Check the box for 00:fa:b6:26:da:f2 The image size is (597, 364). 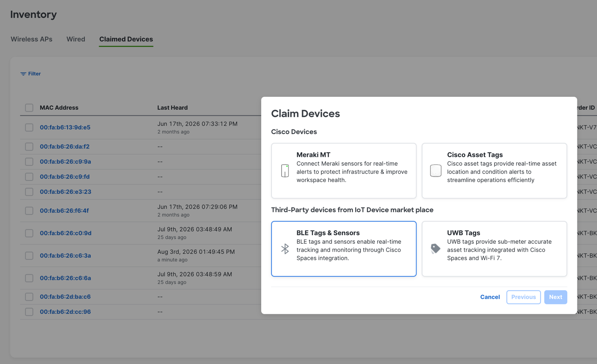coord(29,147)
